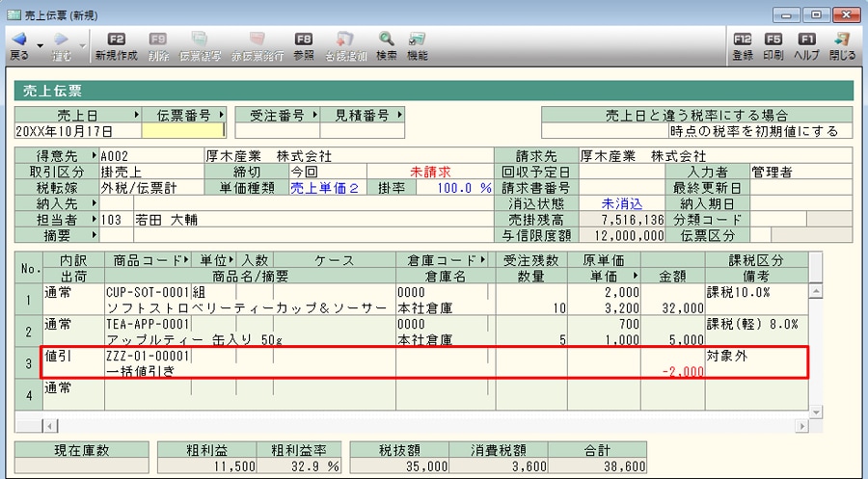This screenshot has height=479, width=868.
Task: Click the empty 受注番号 input field
Action: click(278, 130)
